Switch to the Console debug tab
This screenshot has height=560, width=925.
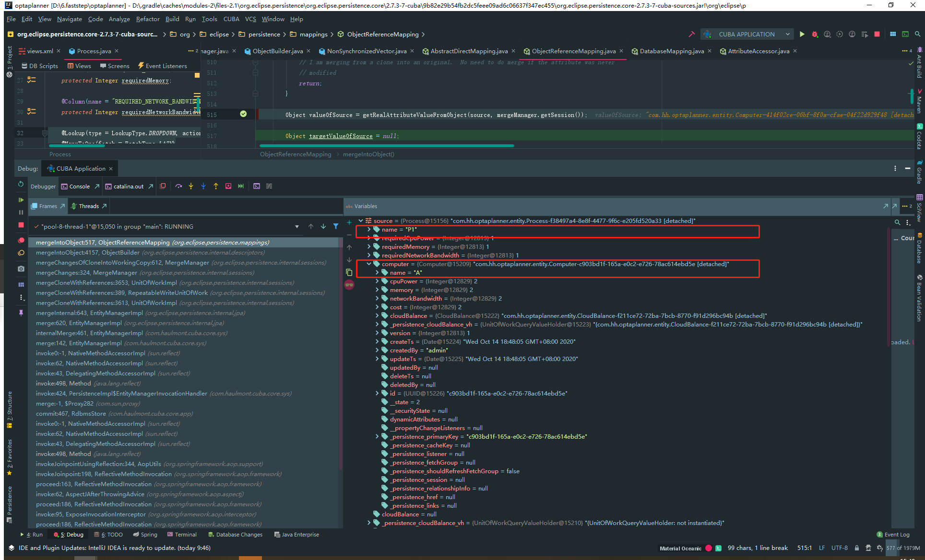coord(79,187)
